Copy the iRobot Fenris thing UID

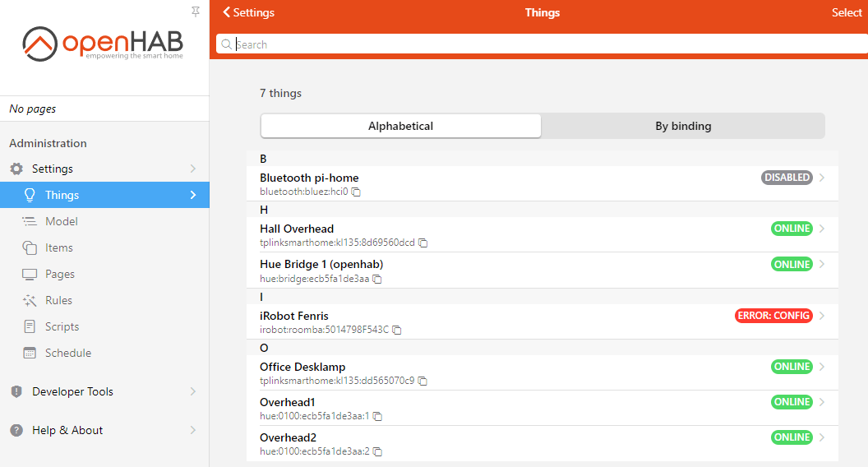(x=397, y=330)
